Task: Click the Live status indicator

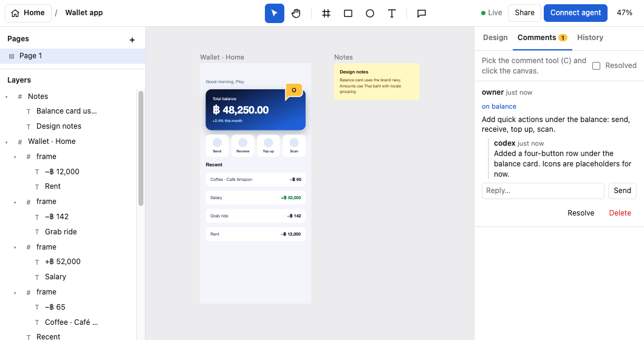Action: [x=492, y=13]
